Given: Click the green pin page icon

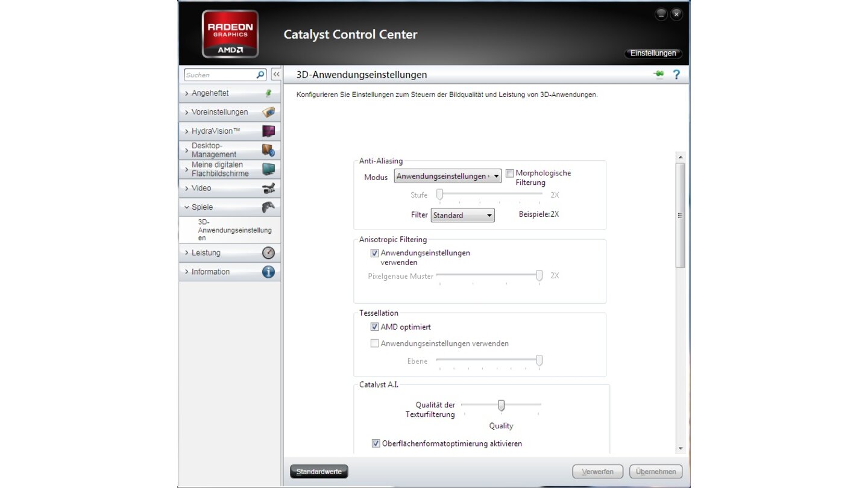Looking at the screenshot, I should [658, 74].
